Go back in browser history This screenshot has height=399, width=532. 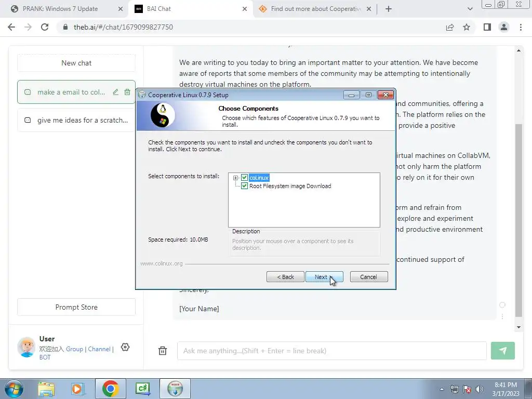click(11, 27)
